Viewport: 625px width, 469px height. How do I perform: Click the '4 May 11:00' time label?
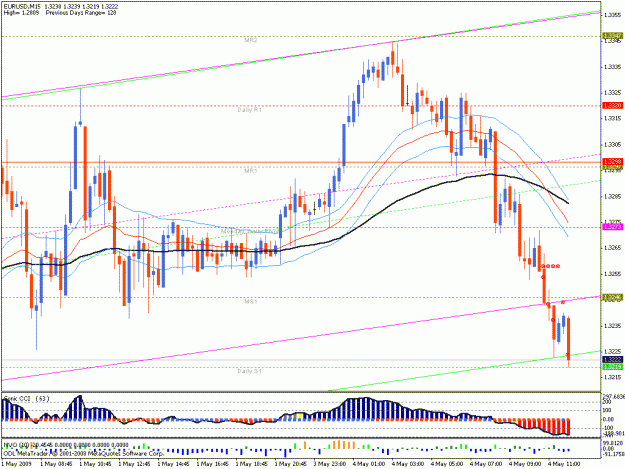click(x=564, y=464)
